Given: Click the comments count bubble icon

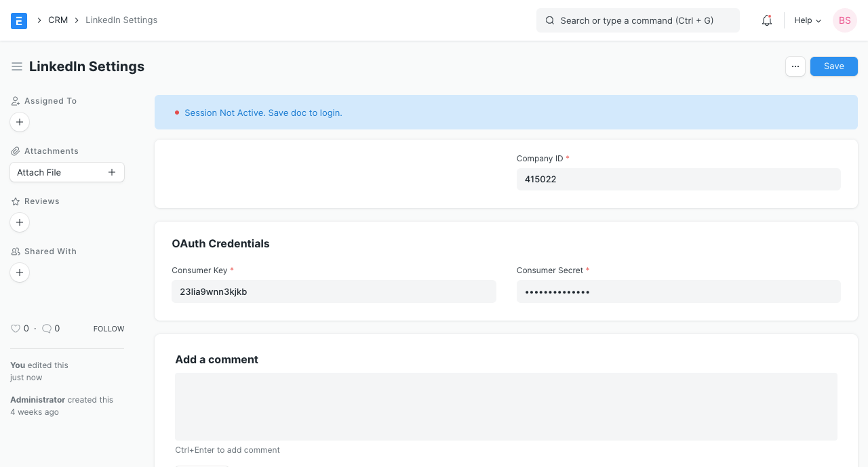Looking at the screenshot, I should click(x=47, y=329).
